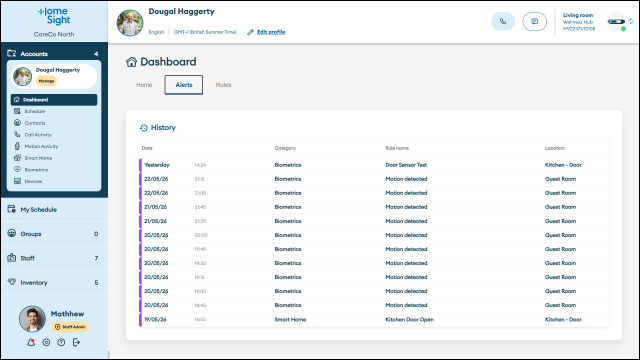Screen dimensions: 640x360
Task: Click the refresh icon next to Wellness Hub
Action: click(x=631, y=21)
